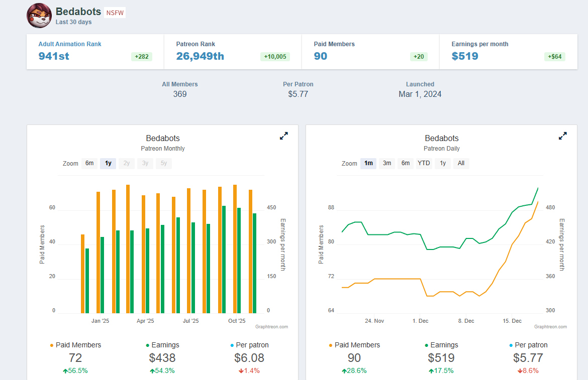Set daily chart zoom to 3m
Image resolution: width=588 pixels, height=380 pixels.
(x=387, y=163)
